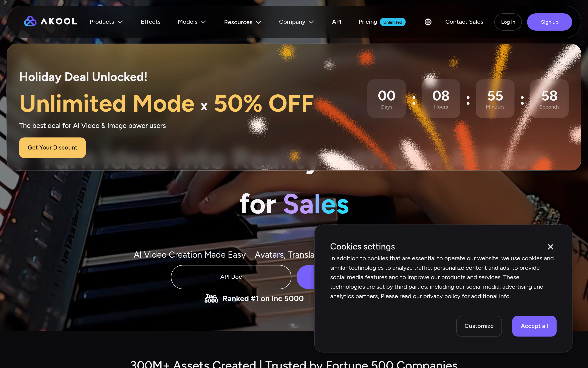Click the Log in button

tap(508, 22)
